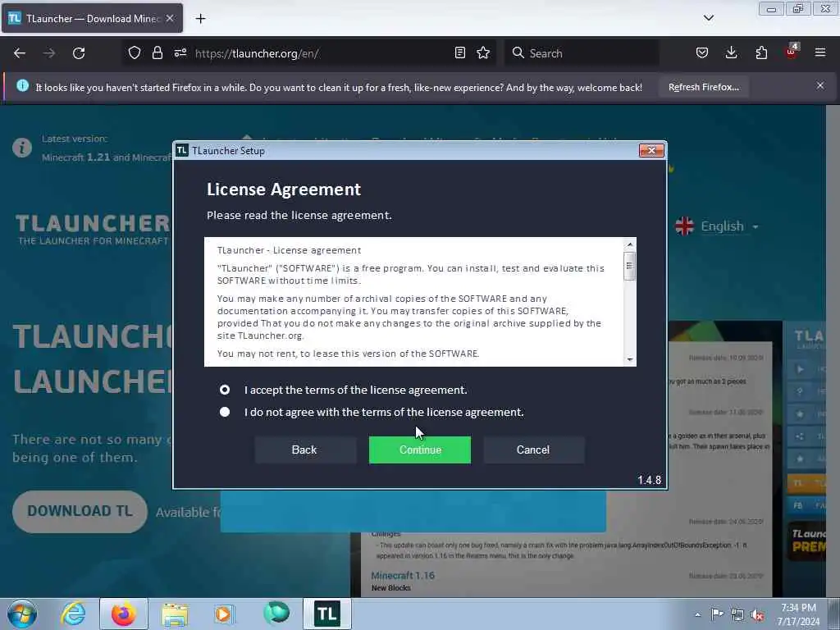840x630 pixels.
Task: Click the Firefox Search box
Action: (582, 53)
